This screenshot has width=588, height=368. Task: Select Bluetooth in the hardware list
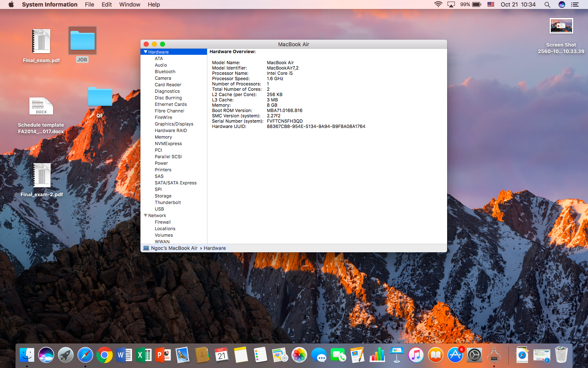click(x=165, y=72)
